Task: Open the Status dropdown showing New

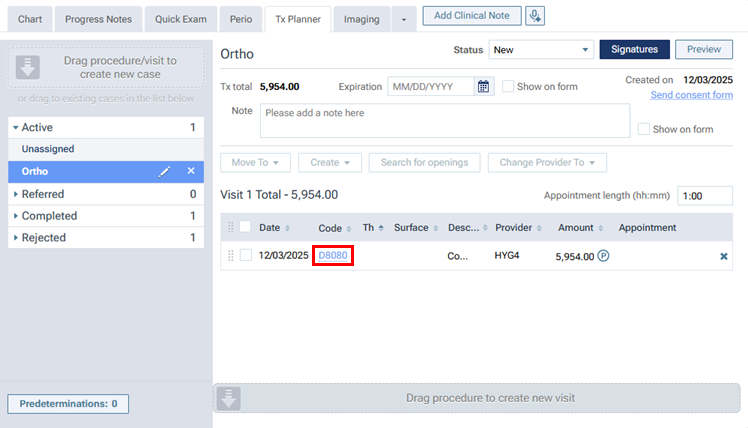Action: tap(540, 50)
